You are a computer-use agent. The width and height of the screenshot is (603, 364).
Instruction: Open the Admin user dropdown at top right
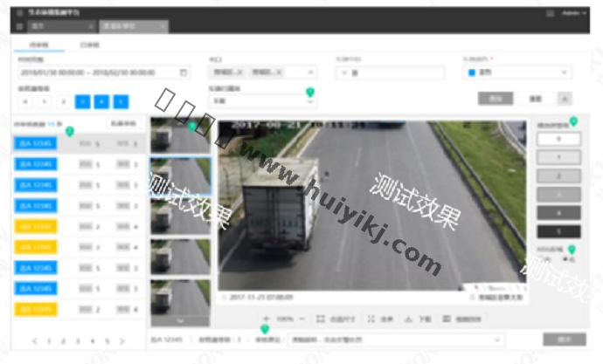(572, 14)
